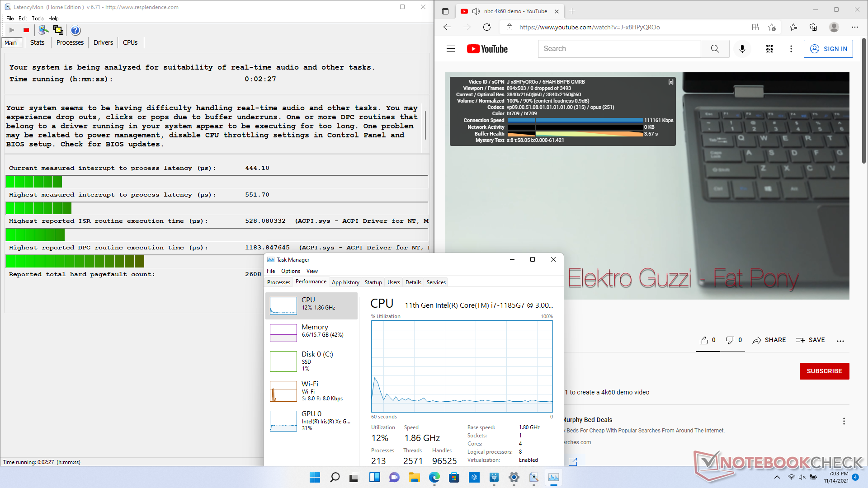Image resolution: width=868 pixels, height=488 pixels.
Task: Open Edge tab actions menu icon
Action: 445,11
